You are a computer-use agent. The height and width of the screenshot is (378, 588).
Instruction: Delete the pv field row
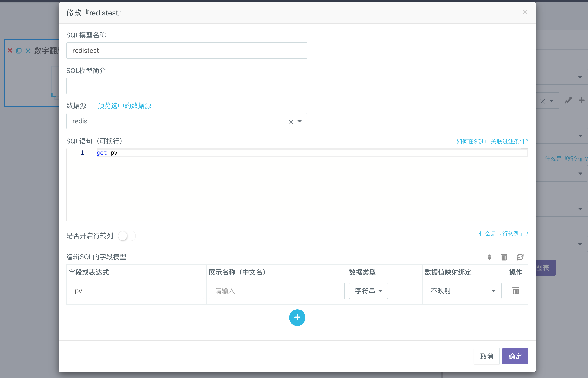click(x=516, y=291)
